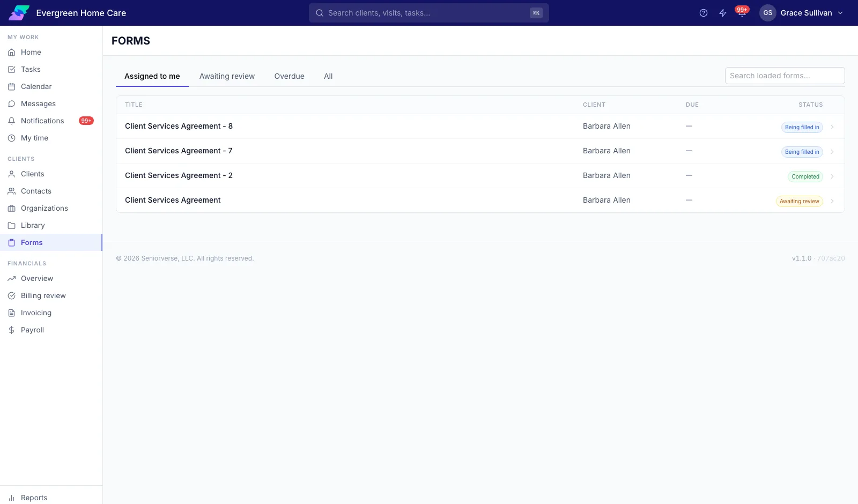Click the DUE column header
Viewport: 858px width, 504px height.
pos(692,105)
